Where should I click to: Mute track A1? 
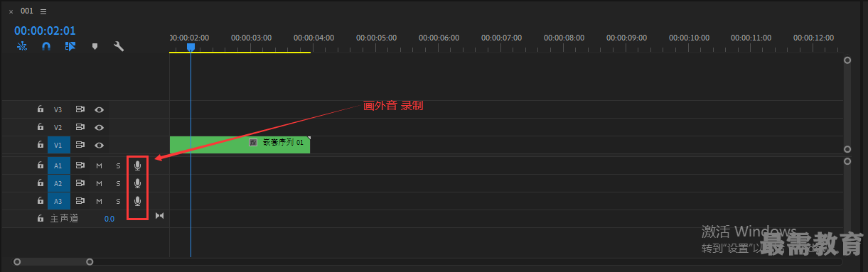[100, 165]
